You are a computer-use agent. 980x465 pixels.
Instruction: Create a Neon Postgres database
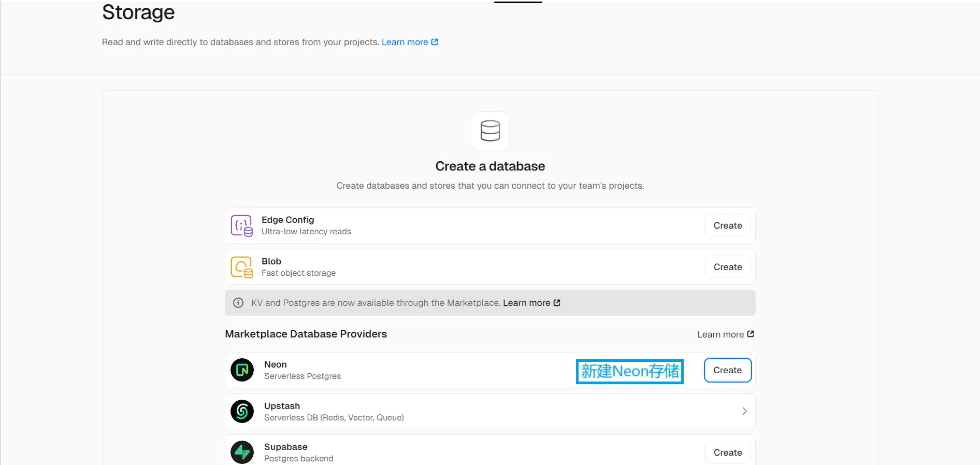pyautogui.click(x=728, y=370)
